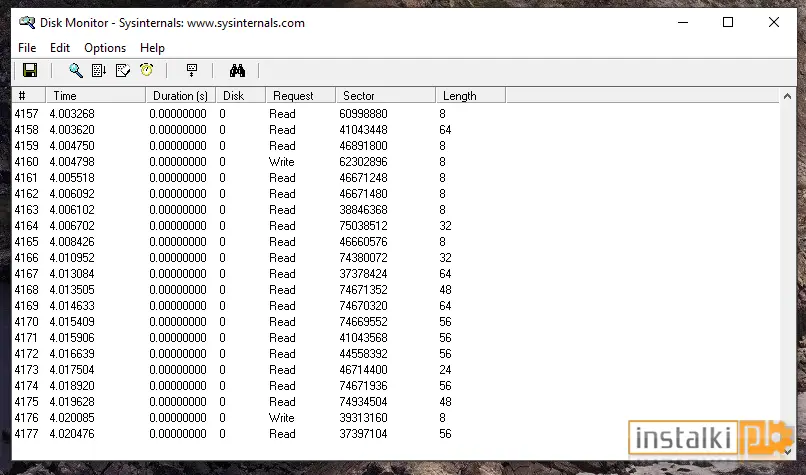
Task: Minimize the Disk Monitor window
Action: tap(683, 22)
